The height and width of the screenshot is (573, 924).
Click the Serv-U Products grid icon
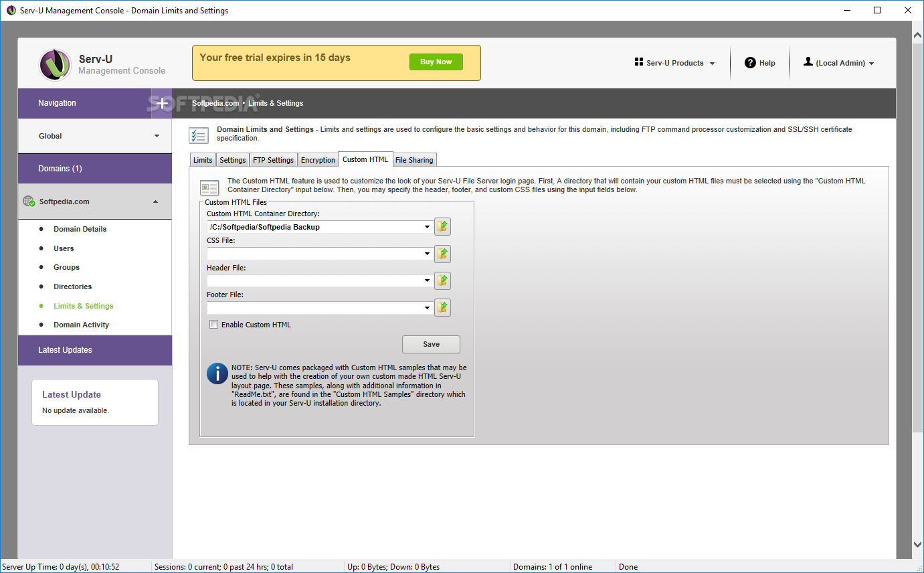(x=638, y=62)
